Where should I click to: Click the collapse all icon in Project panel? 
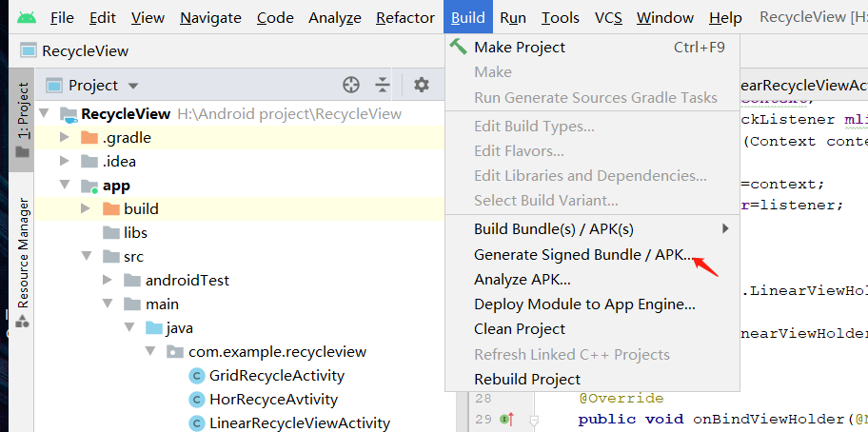pyautogui.click(x=383, y=85)
